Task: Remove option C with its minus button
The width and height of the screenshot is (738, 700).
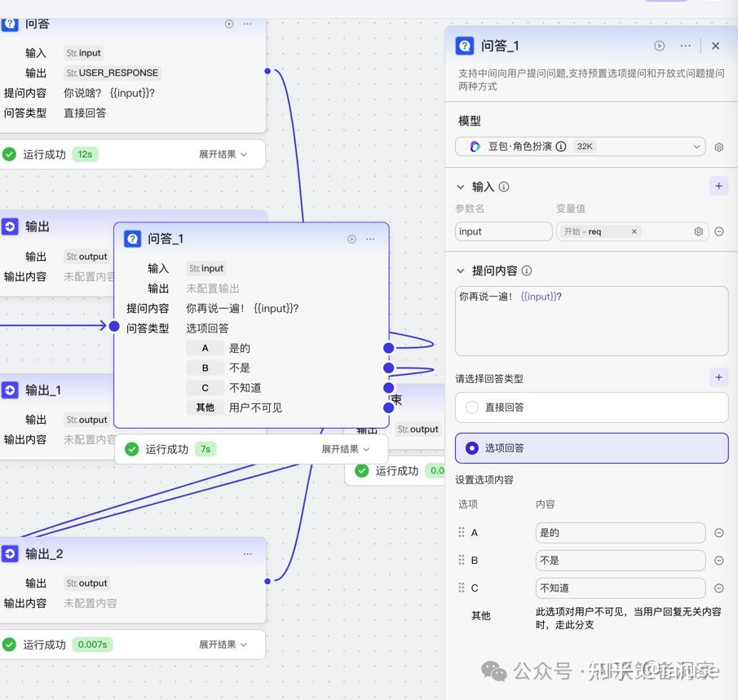Action: 718,588
